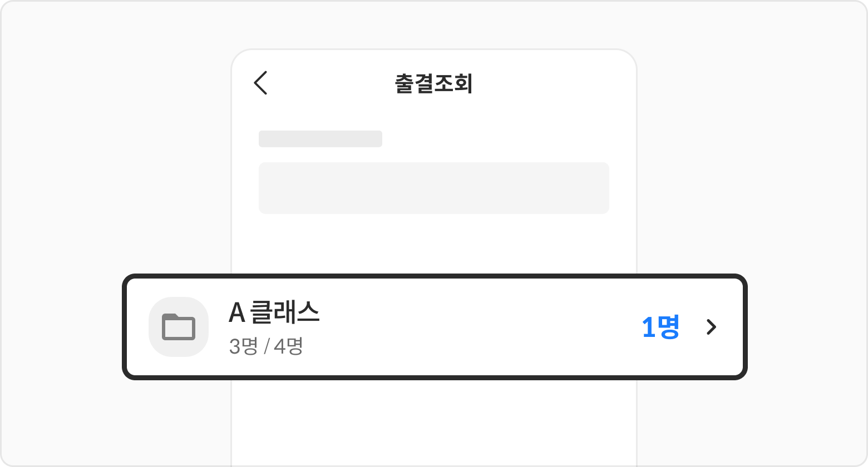Click the large gray placeholder box
The image size is (868, 467).
(433, 188)
